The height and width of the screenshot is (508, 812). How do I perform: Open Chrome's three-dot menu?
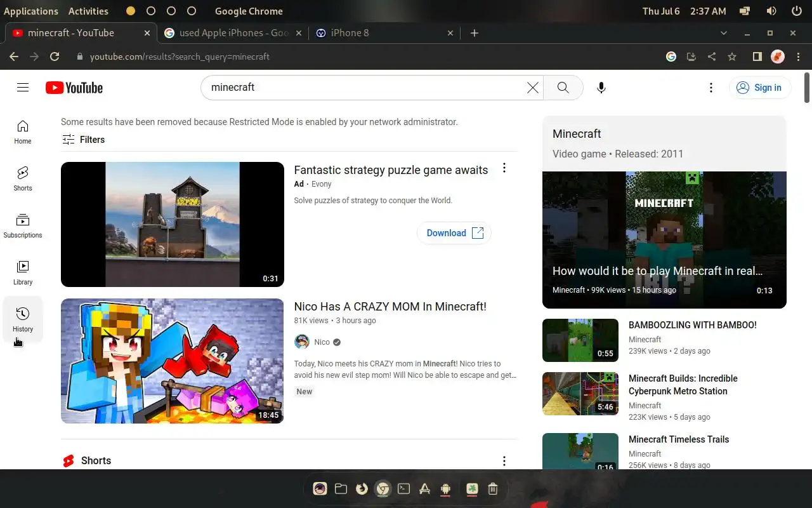click(797, 57)
